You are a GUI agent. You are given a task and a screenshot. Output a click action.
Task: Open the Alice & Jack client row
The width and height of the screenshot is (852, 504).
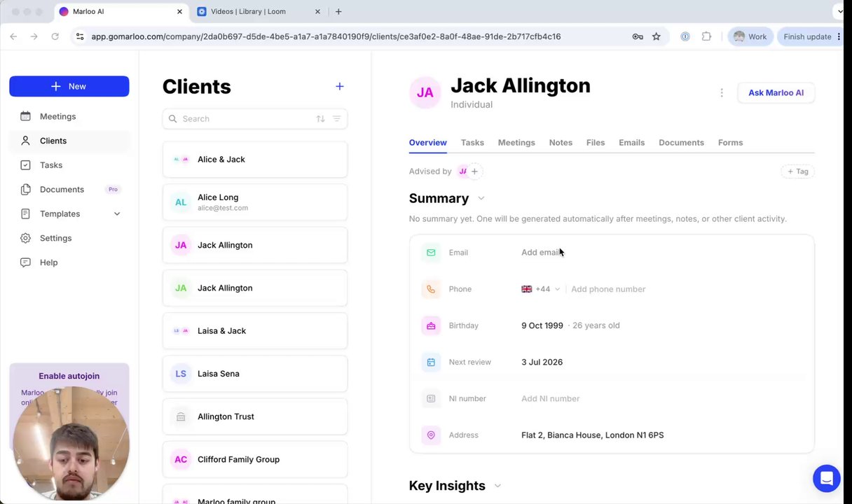click(x=255, y=160)
